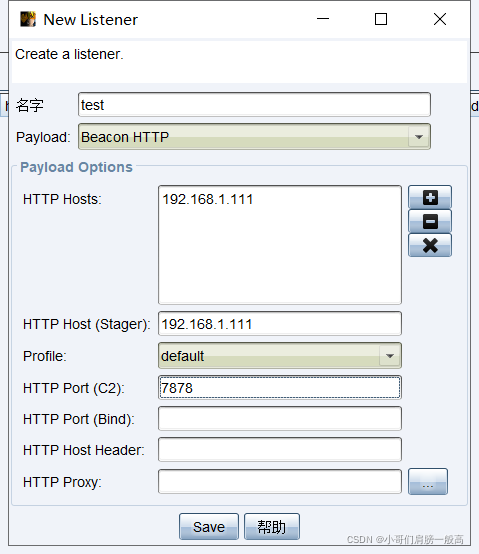Remove selected host with minus icon
This screenshot has width=479, height=554.
click(430, 221)
